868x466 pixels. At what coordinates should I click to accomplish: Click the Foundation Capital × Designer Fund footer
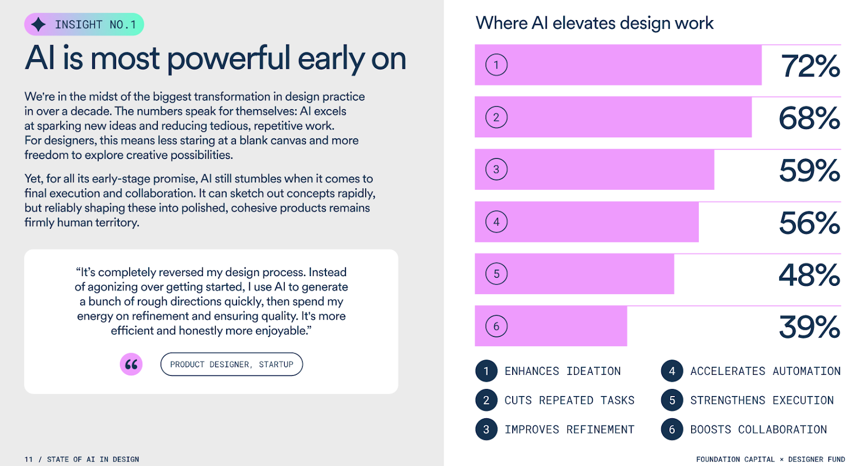[x=770, y=459]
